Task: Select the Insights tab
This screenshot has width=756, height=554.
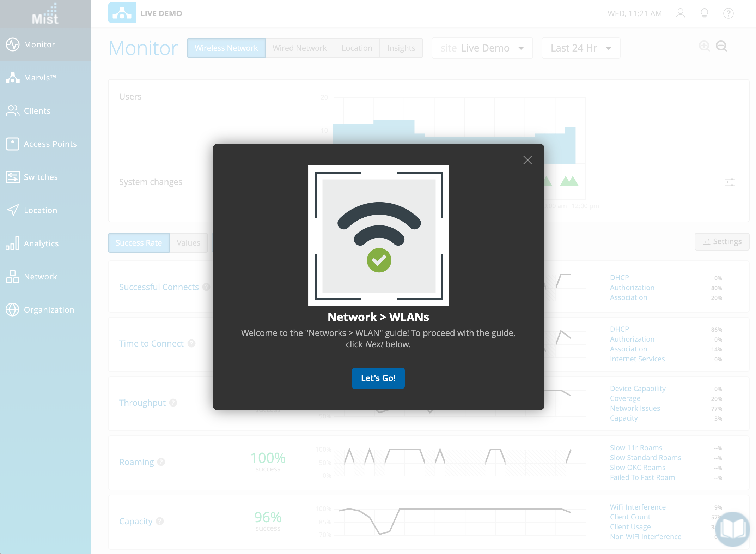Action: pyautogui.click(x=401, y=48)
